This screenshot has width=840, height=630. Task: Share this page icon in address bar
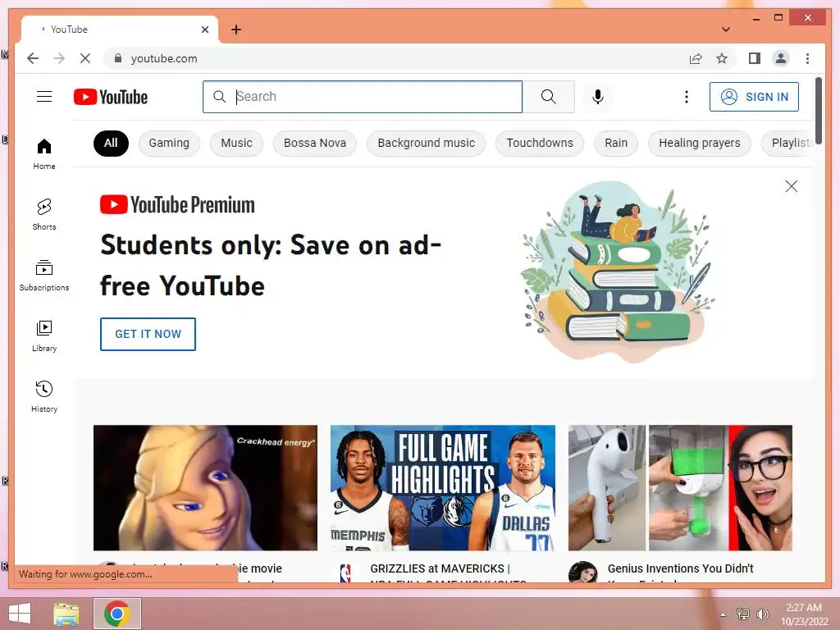click(696, 58)
